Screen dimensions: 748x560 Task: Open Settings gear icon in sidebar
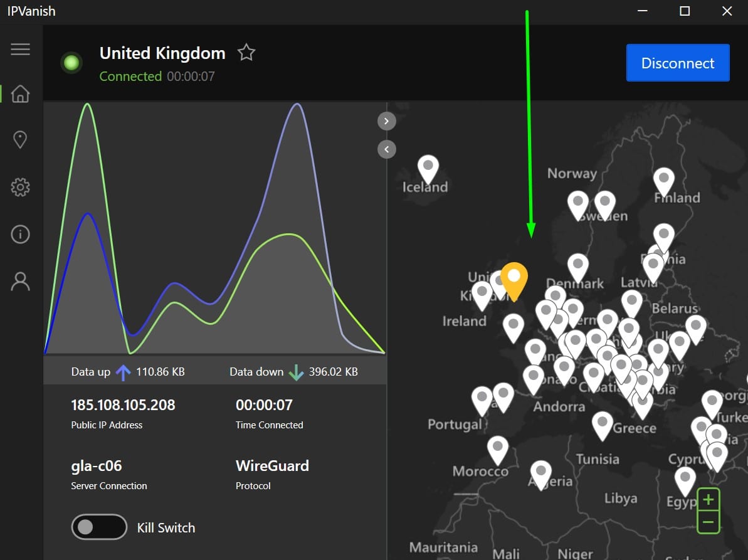pos(21,187)
